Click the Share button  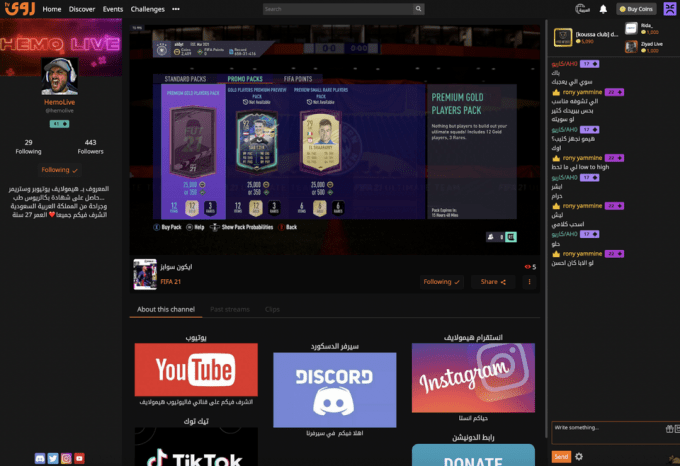coord(493,282)
